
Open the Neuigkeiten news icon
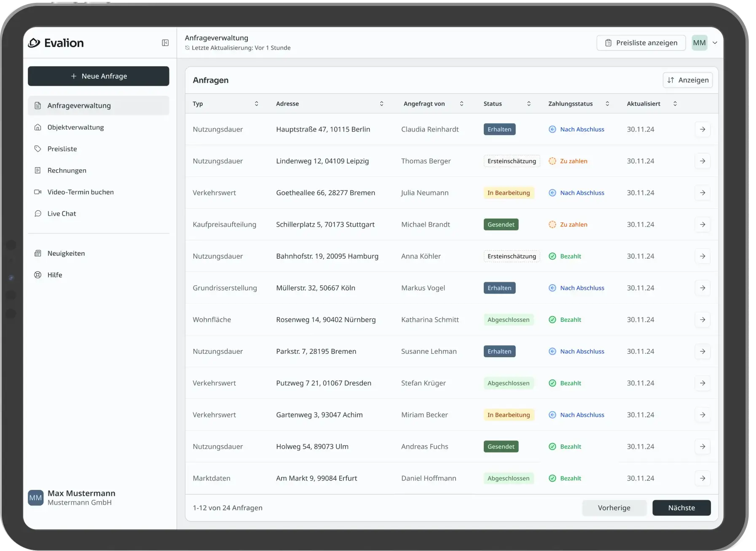(x=38, y=253)
